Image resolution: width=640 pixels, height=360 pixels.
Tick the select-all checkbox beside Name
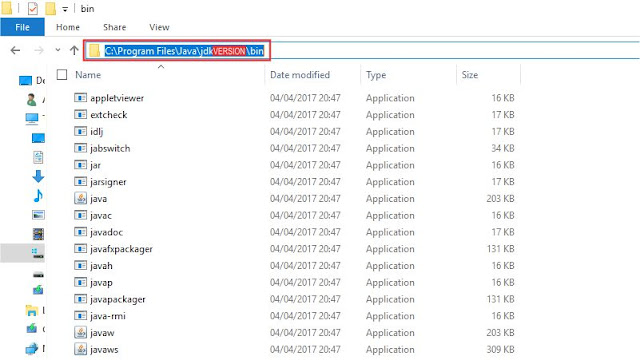click(62, 74)
